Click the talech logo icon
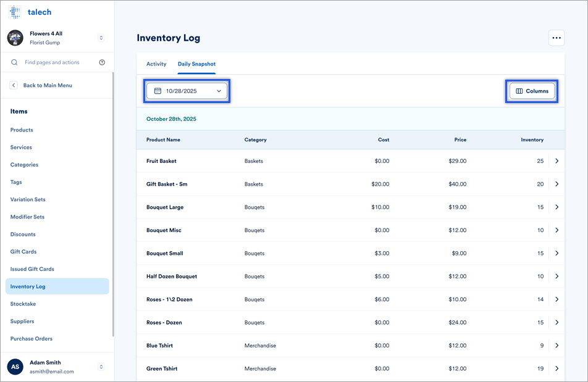 [15, 12]
